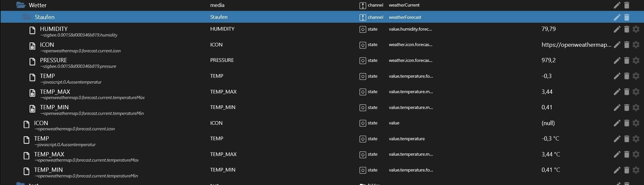Delete the TEMP_MAX state showing 3,44 °C

click(627, 154)
